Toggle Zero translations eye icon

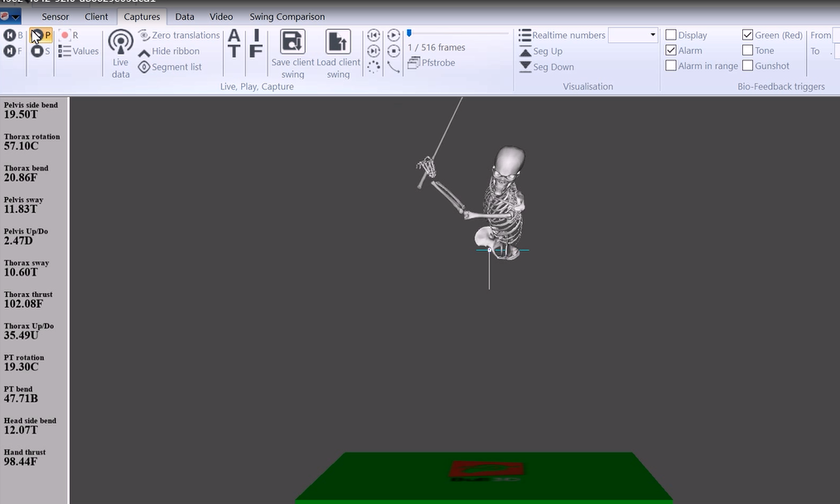(x=144, y=36)
